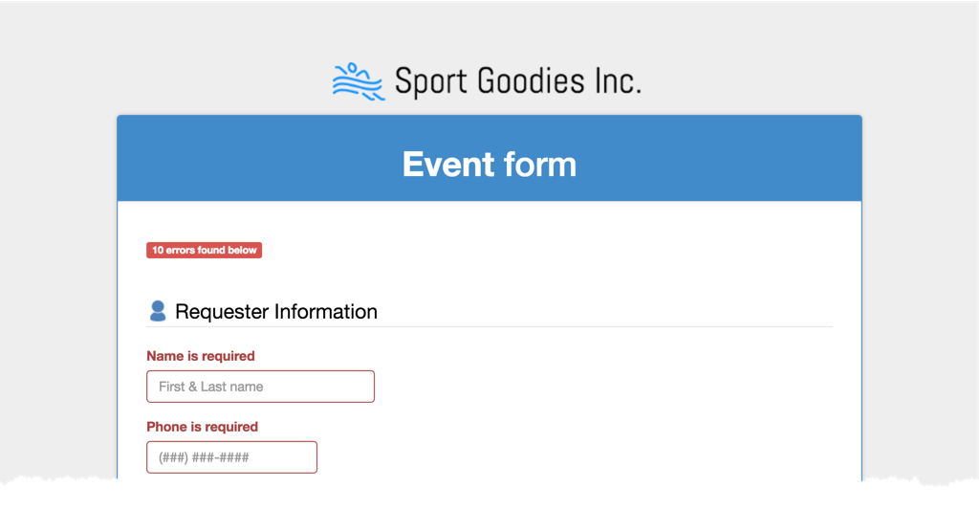Click the "Event form" header title
Screen dimensions: 980x510
[x=490, y=165]
